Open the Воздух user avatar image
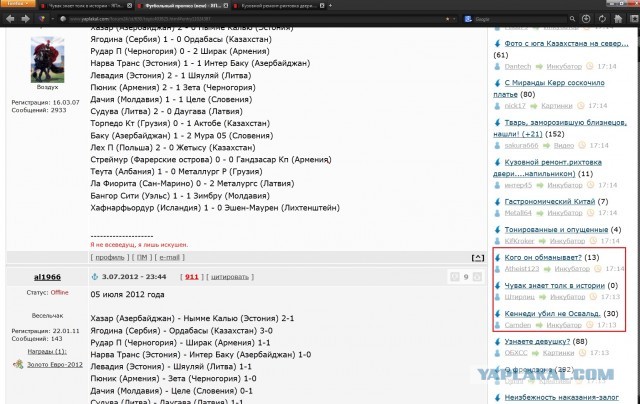 [47, 60]
